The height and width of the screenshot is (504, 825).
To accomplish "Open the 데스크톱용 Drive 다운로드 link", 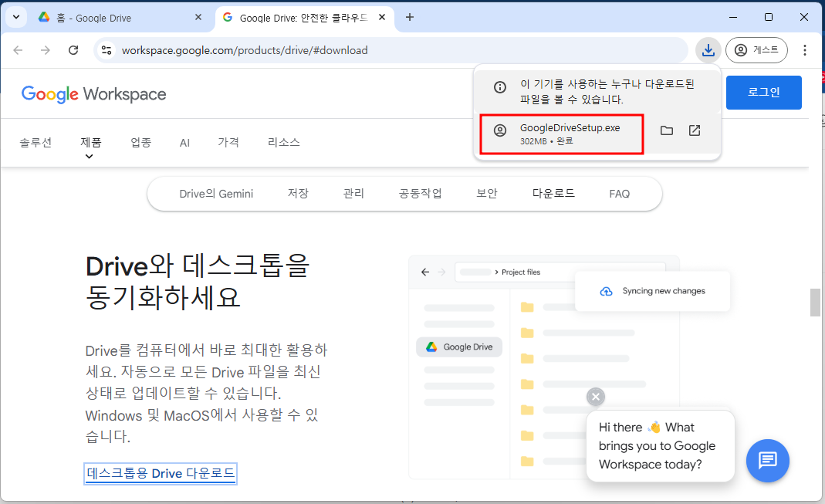I will click(160, 473).
